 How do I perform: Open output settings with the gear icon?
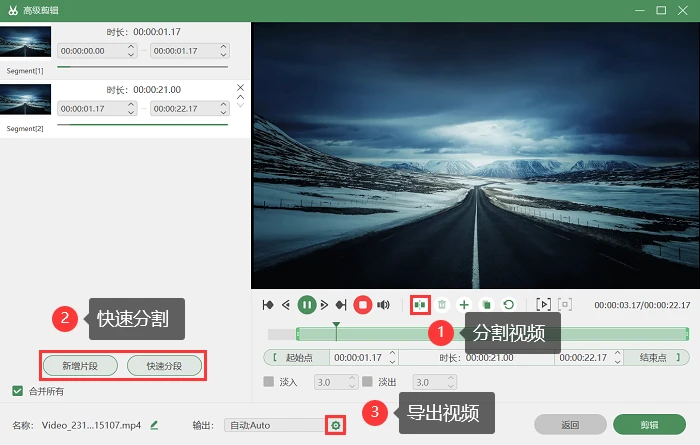click(336, 426)
